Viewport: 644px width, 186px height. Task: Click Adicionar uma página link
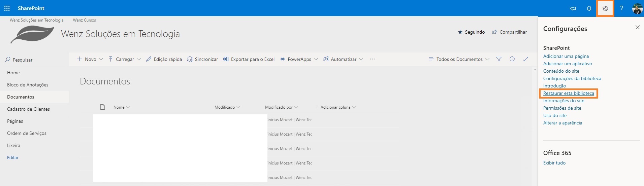(566, 56)
